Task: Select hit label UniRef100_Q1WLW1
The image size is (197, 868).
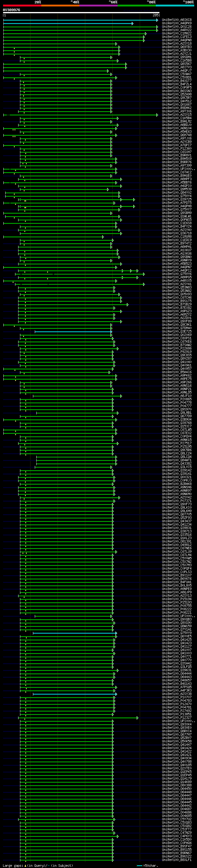Action: tap(177, 217)
